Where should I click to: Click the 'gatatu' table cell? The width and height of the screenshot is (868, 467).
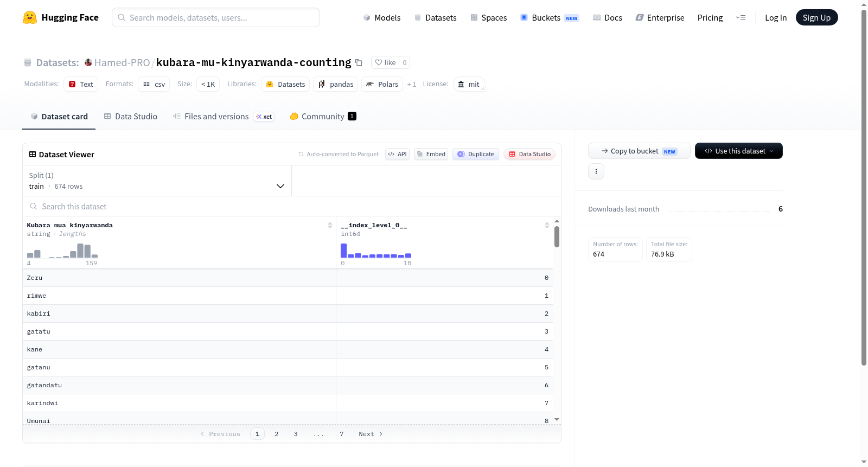[179, 331]
